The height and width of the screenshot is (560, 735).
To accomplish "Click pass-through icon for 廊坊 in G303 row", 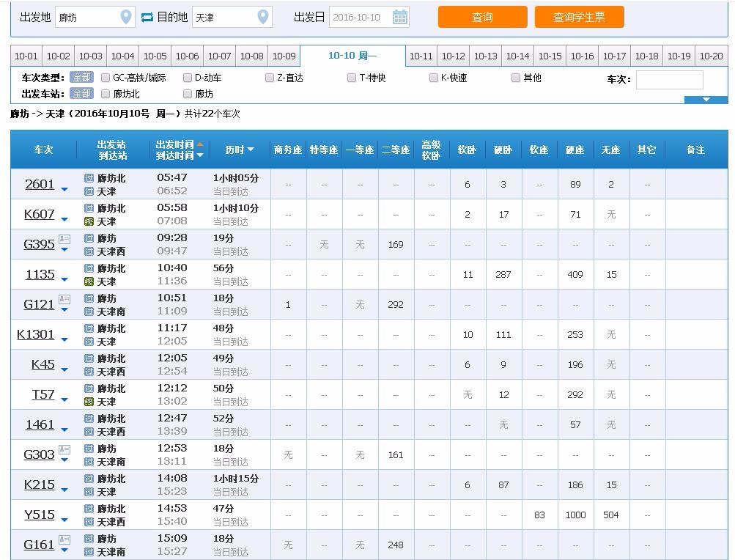I will click(89, 449).
